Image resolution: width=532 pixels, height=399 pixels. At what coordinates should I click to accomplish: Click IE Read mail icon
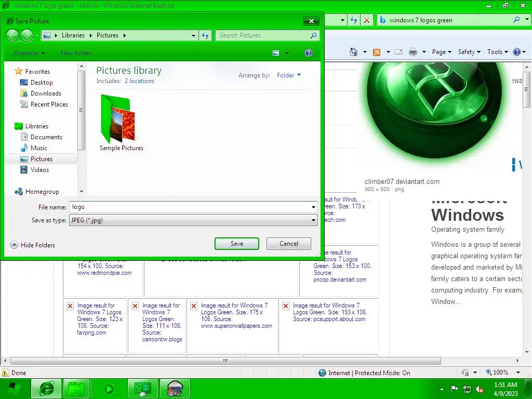click(x=398, y=52)
